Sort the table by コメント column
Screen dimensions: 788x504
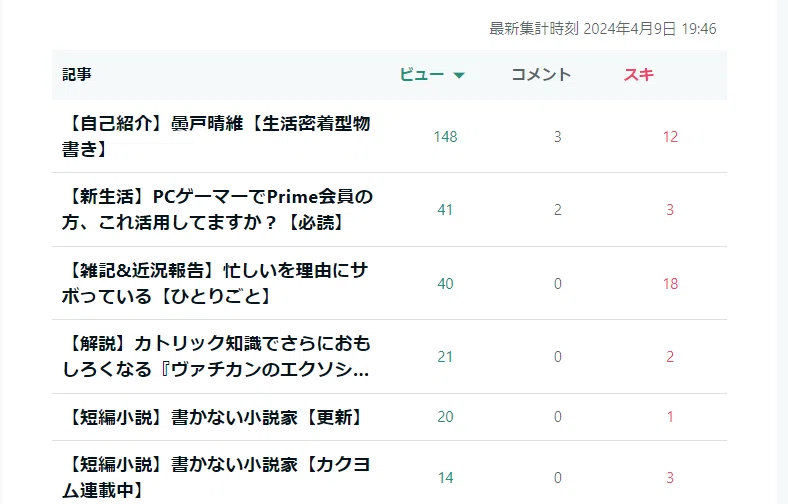point(541,75)
